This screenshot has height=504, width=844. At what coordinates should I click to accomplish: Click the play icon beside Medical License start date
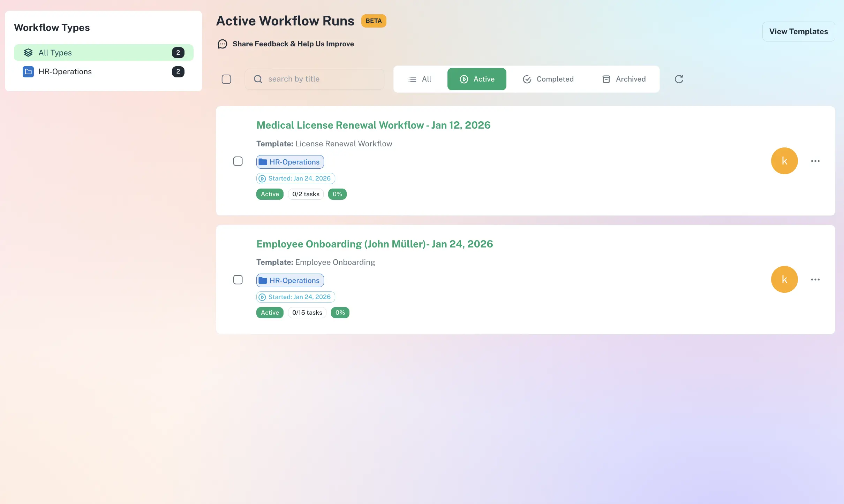[x=262, y=178]
